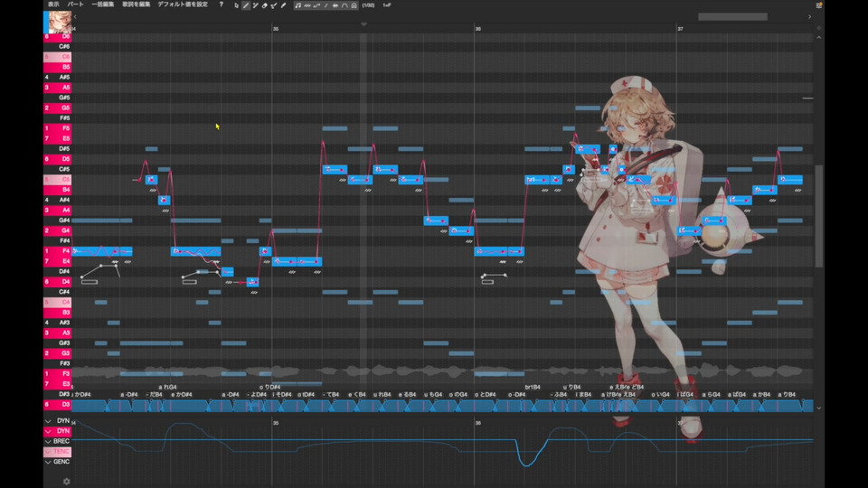Viewport: 868px width, 488px height.
Task: Expand the TENC parameter dropdown
Action: pyautogui.click(x=48, y=452)
